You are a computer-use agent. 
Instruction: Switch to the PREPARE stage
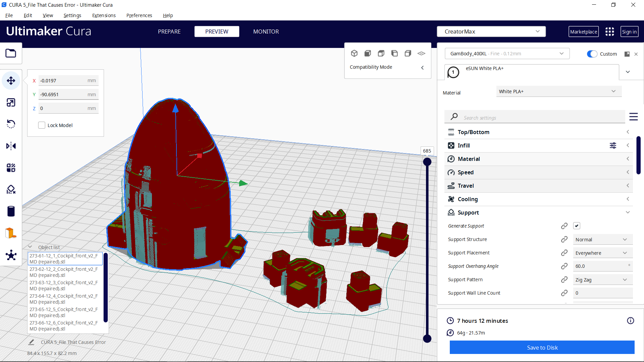click(x=169, y=32)
